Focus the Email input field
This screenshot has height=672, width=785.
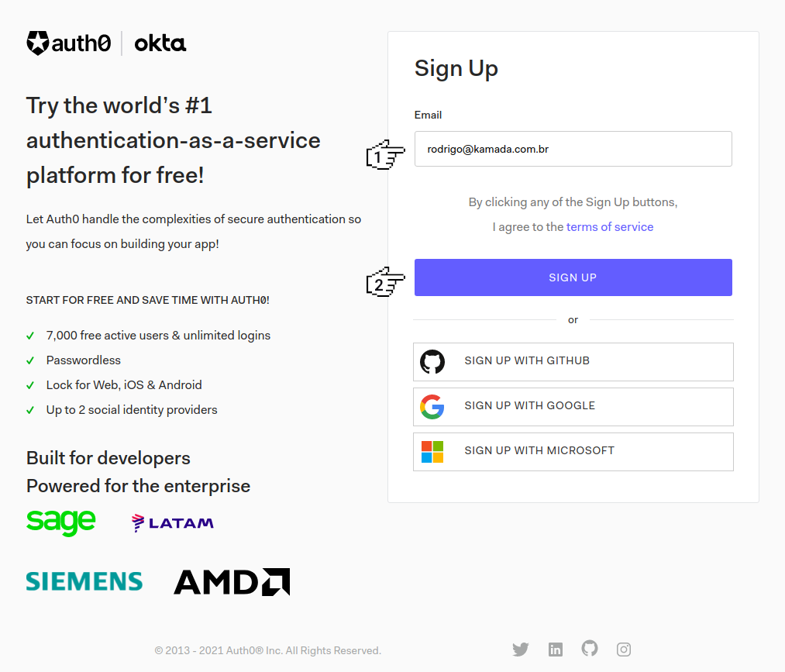click(573, 149)
